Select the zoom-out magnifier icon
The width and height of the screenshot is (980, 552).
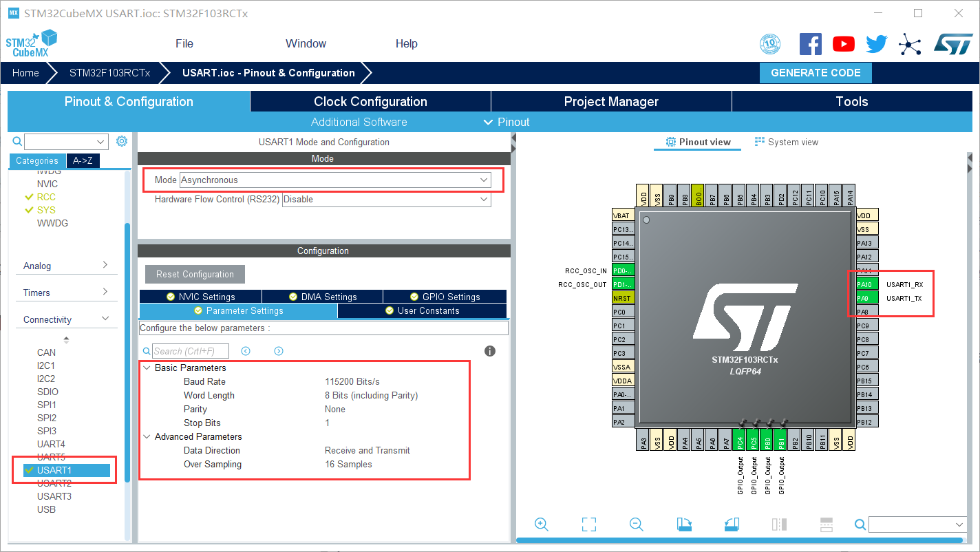tap(636, 524)
